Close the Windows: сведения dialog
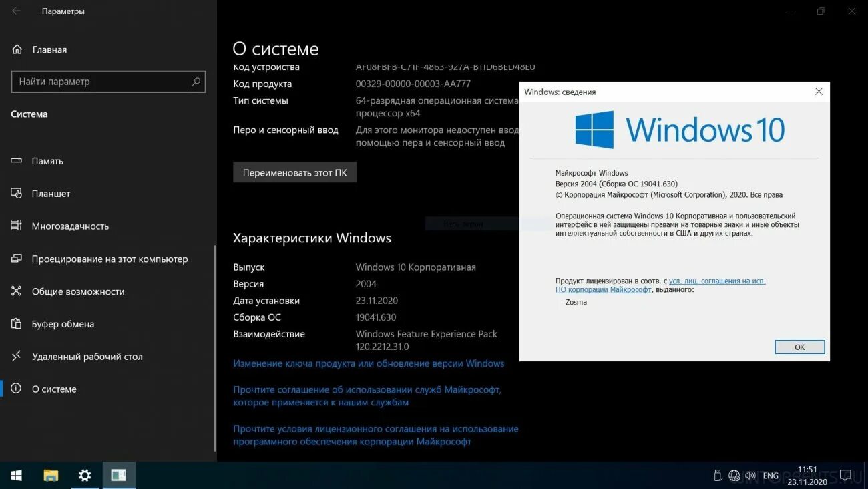The image size is (868, 489). (x=819, y=92)
